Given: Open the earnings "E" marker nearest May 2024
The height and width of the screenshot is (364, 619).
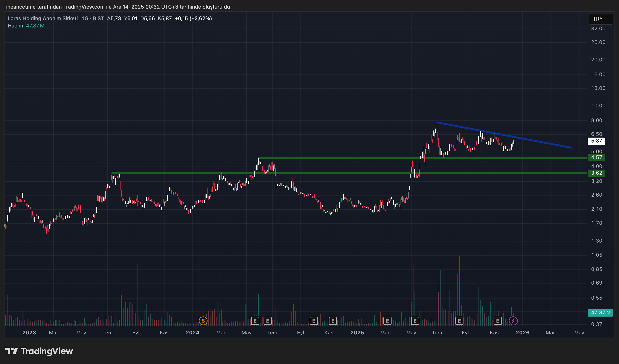Looking at the screenshot, I should (255, 321).
